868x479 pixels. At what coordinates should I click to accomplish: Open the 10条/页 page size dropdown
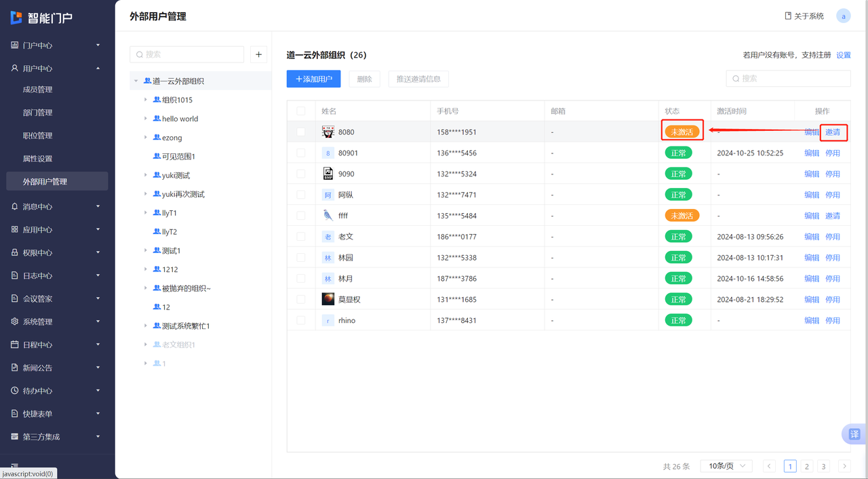coord(726,466)
